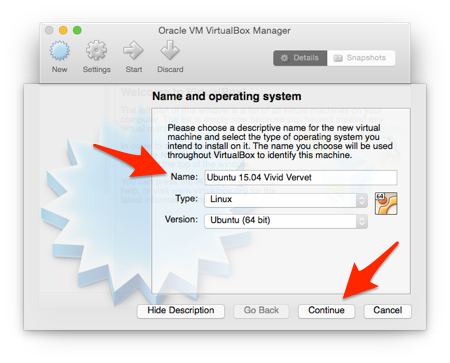Open the Version dropdown showing Ubuntu (64 bit)
The image size is (450, 363).
(286, 221)
